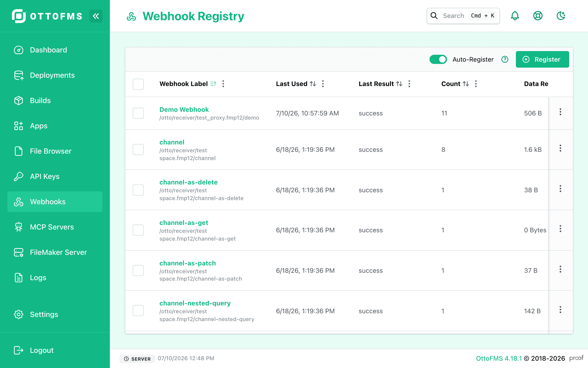Click the Apps grid icon in sidebar

[19, 126]
